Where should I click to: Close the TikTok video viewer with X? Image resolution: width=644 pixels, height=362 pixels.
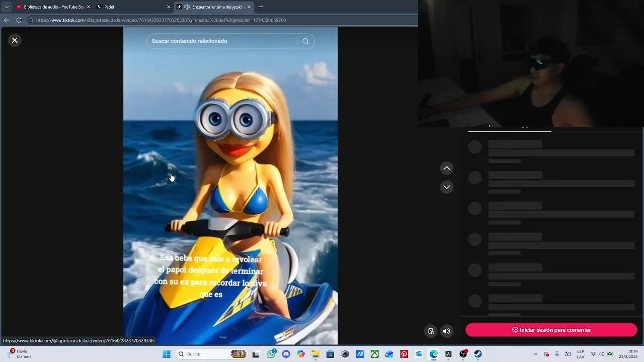[15, 40]
